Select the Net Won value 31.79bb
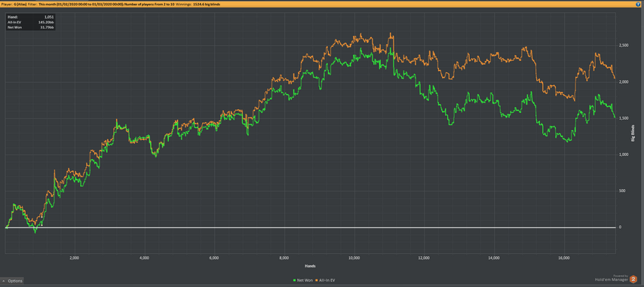 [x=48, y=27]
